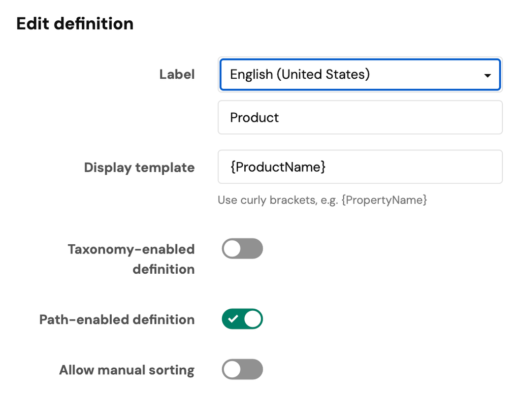Click the Path-enabled definition label
This screenshot has width=520, height=420.
click(x=117, y=319)
